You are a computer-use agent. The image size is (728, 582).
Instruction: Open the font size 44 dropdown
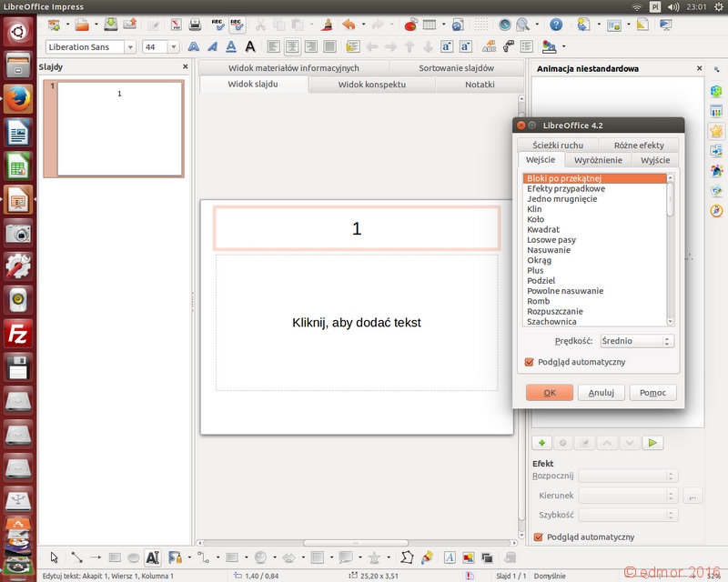174,47
